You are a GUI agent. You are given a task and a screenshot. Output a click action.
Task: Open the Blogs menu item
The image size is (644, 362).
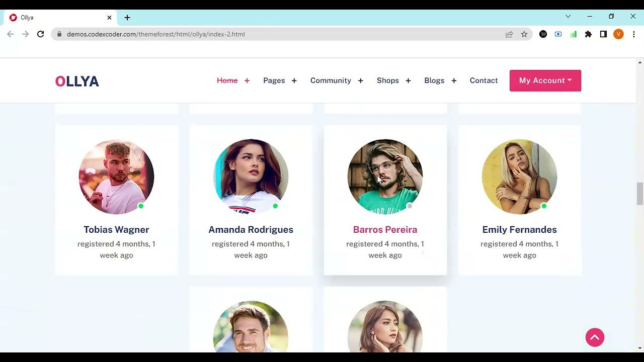coord(434,80)
